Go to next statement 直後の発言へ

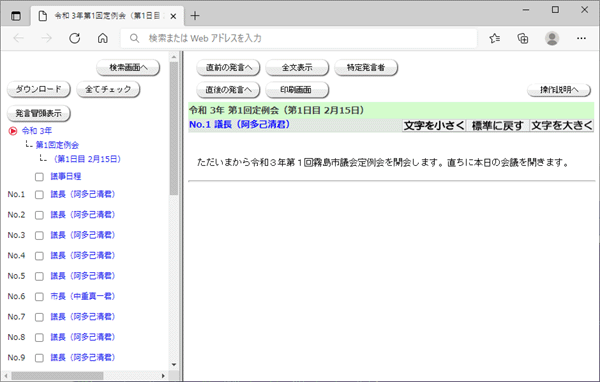tap(228, 90)
